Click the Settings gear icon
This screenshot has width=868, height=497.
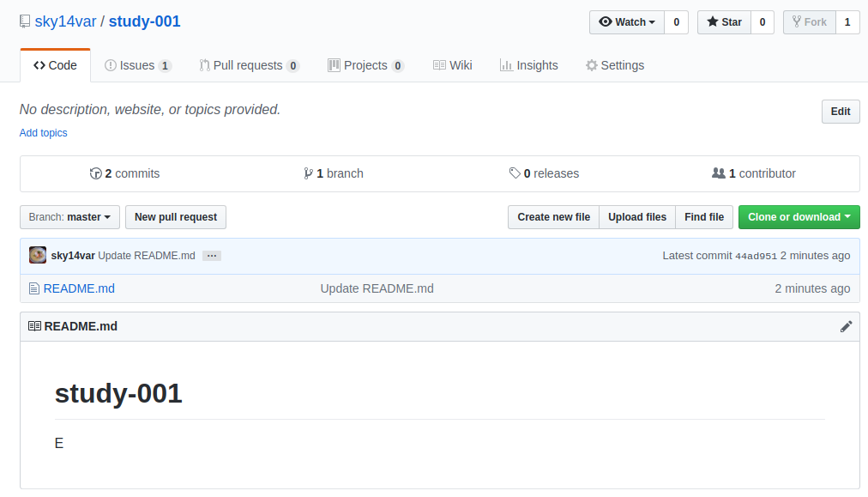pyautogui.click(x=592, y=65)
